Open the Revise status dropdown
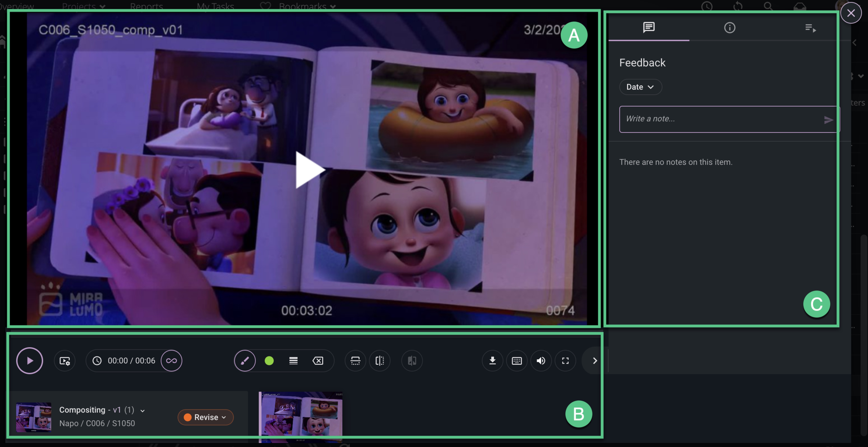 click(x=206, y=417)
